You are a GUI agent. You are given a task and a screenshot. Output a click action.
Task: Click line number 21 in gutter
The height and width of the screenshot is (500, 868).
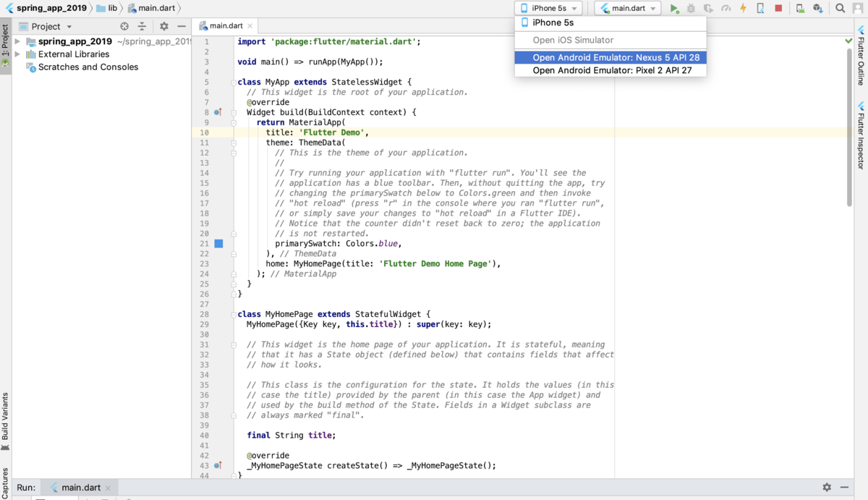coord(205,244)
